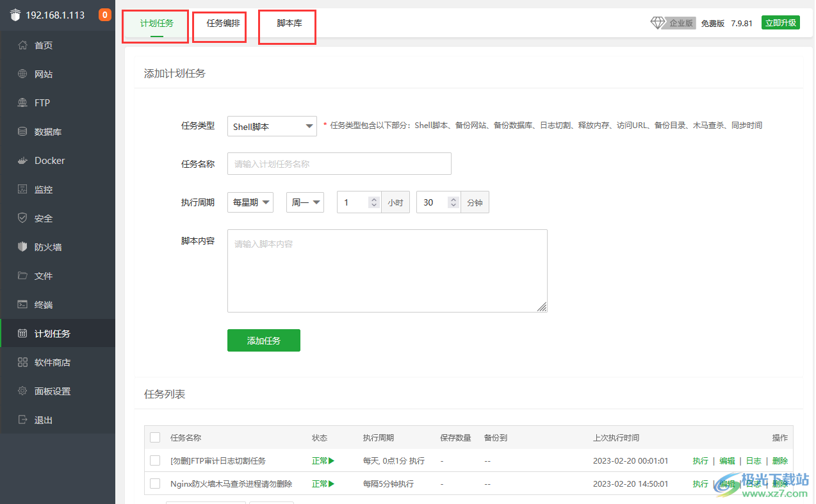Click the resize handle of 脚本内容 textarea

[x=542, y=307]
